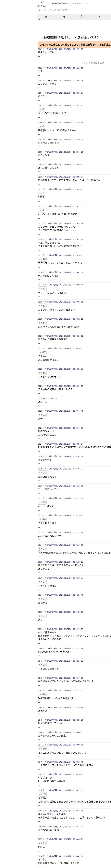
Task: Click the 5000円 text in post 0011
Action: coord(42,197)
